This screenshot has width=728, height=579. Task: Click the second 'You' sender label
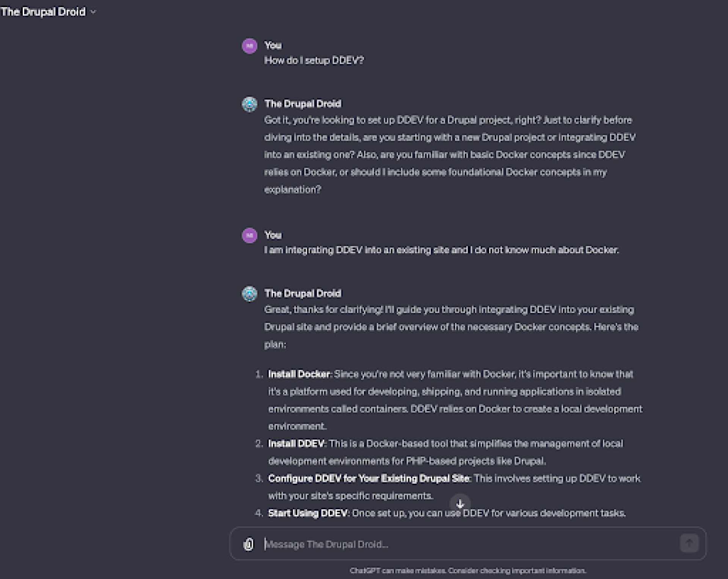pyautogui.click(x=273, y=235)
